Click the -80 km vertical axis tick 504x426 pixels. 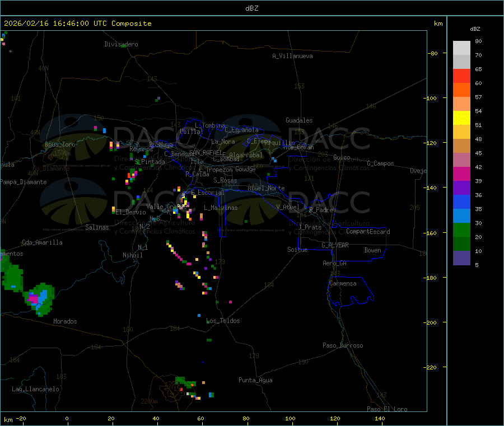[433, 53]
